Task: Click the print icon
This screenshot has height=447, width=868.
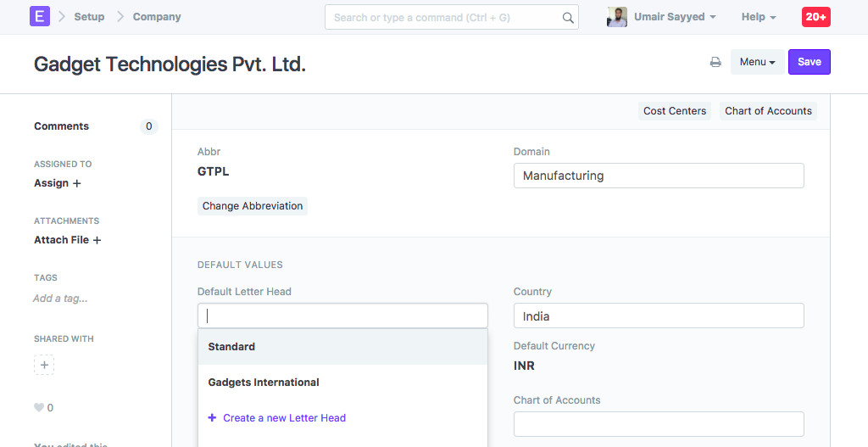Action: click(715, 62)
